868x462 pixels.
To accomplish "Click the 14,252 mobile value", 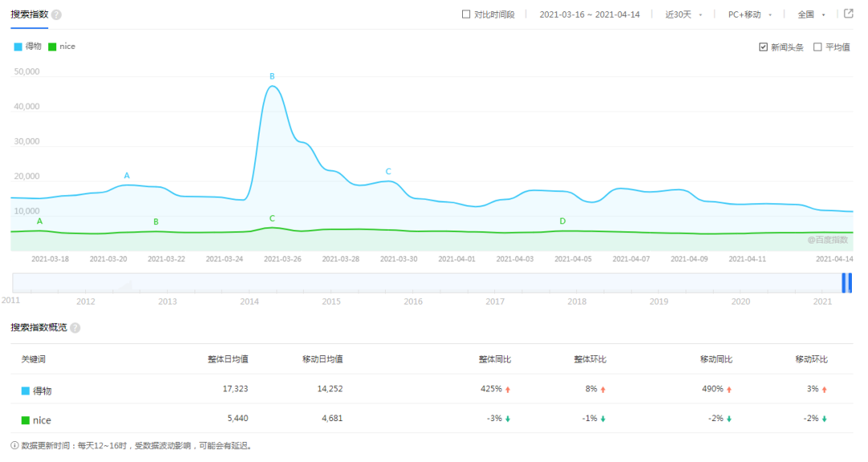I will point(330,389).
